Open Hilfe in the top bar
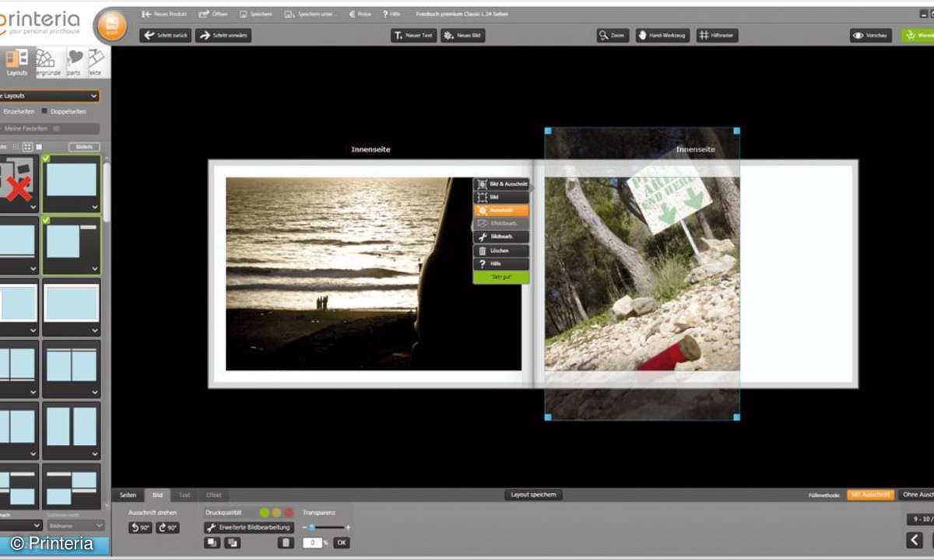 pos(390,14)
